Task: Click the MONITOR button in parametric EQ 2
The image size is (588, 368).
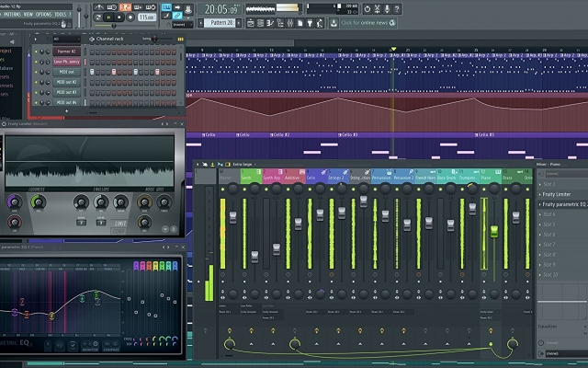Action: 90,346
